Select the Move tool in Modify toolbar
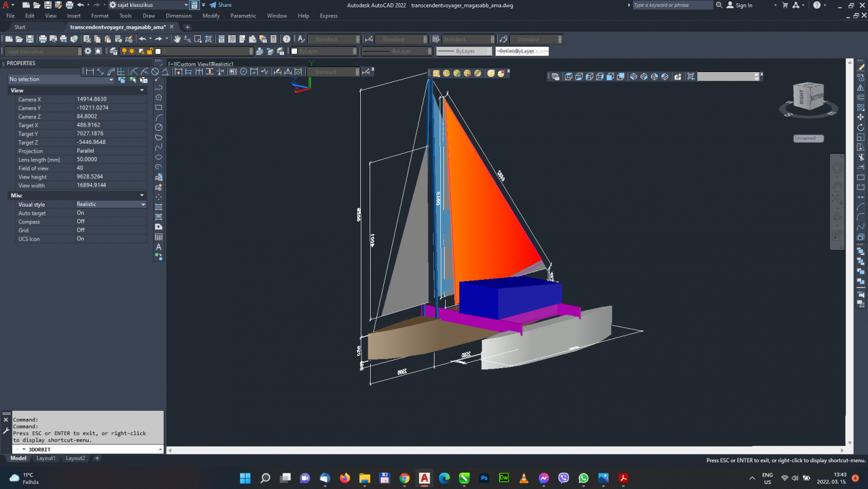The width and height of the screenshot is (868, 489). 861,117
